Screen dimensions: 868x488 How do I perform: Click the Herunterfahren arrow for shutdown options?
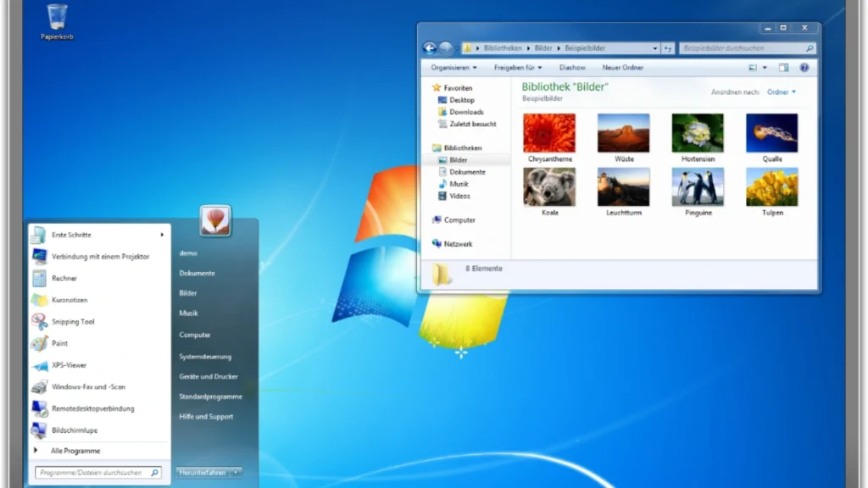(x=236, y=473)
